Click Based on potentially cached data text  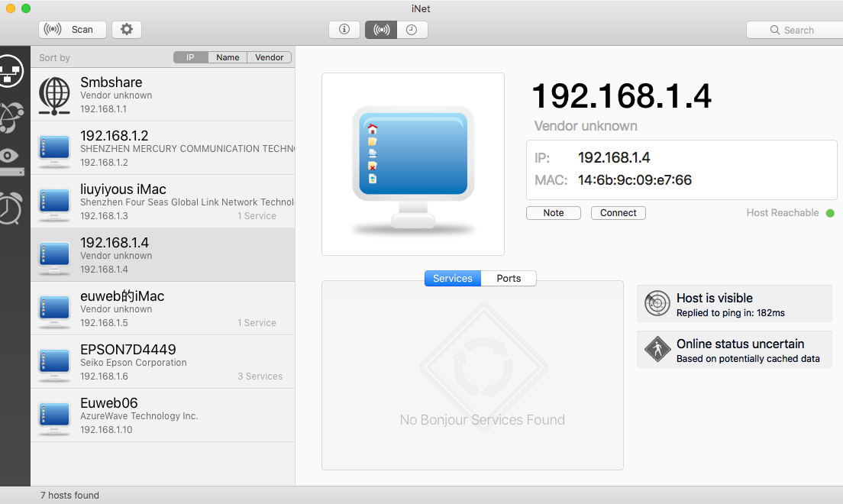coord(748,359)
